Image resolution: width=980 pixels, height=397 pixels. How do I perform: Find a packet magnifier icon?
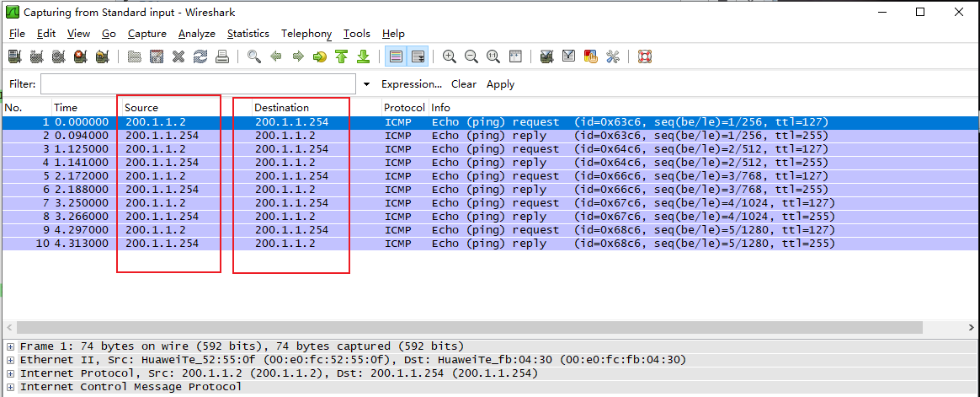(x=253, y=57)
